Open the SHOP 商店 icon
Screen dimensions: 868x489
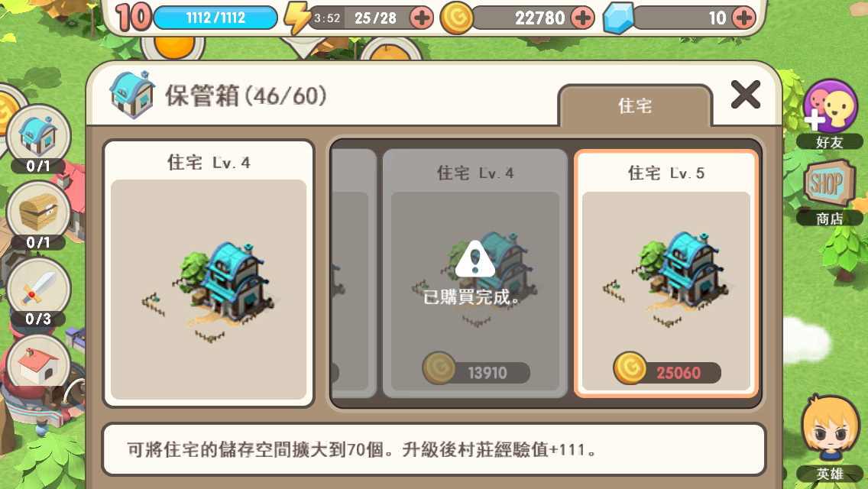829,193
